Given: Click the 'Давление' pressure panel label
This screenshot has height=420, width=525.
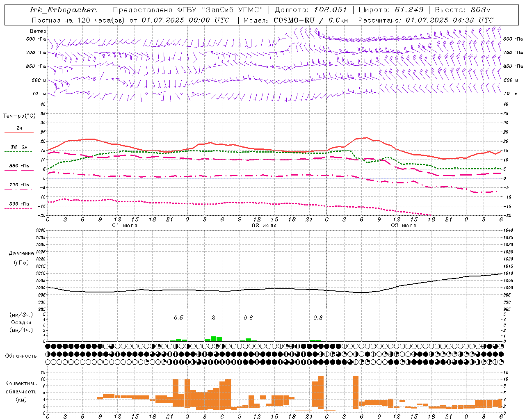Looking at the screenshot, I should [21, 253].
